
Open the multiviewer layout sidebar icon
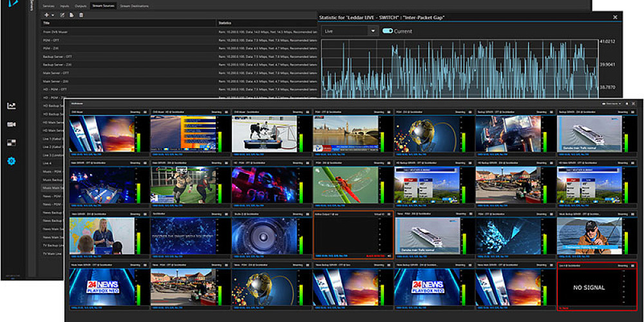(12, 142)
